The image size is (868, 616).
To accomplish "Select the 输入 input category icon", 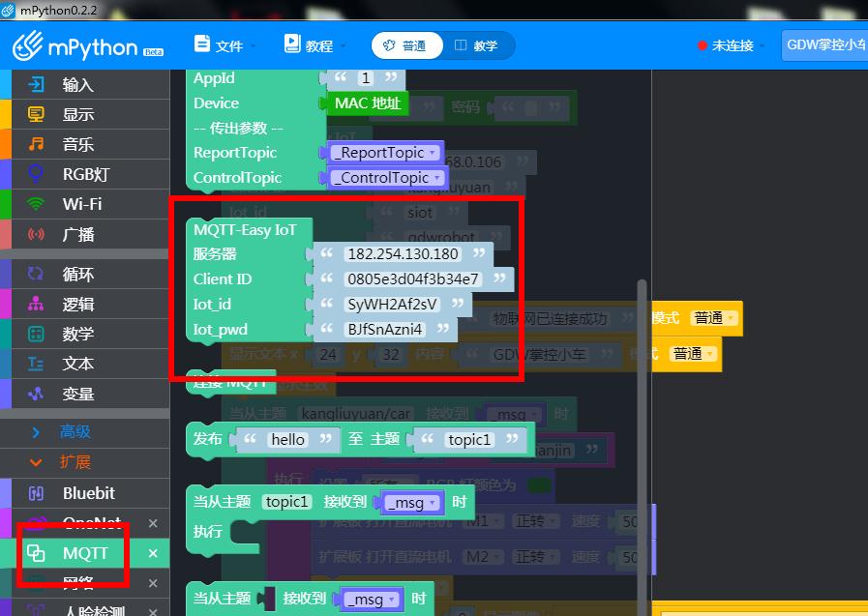I will 36,84.
